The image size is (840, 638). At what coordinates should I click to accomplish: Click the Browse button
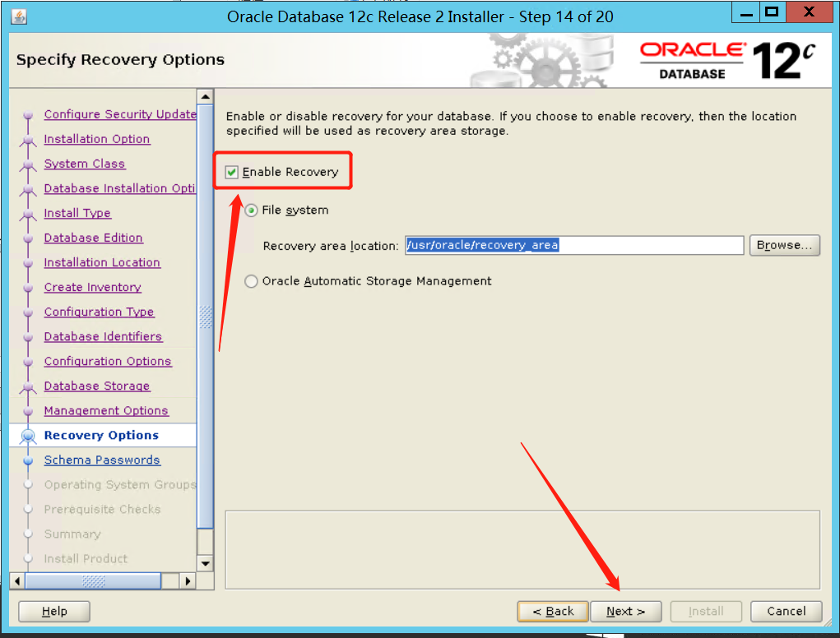pyautogui.click(x=784, y=245)
